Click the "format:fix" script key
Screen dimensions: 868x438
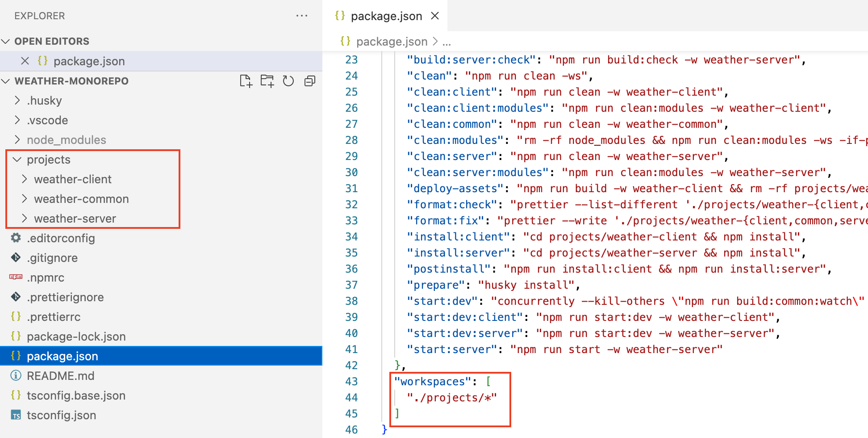446,220
